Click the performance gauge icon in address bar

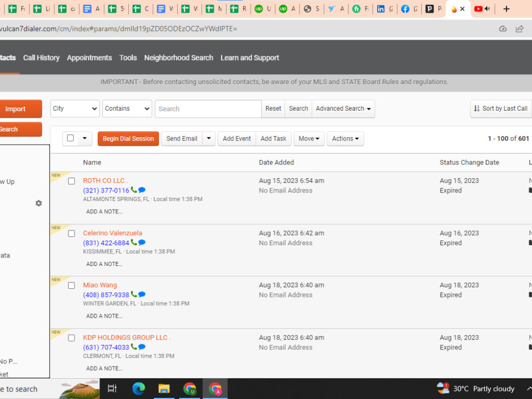tap(503, 29)
